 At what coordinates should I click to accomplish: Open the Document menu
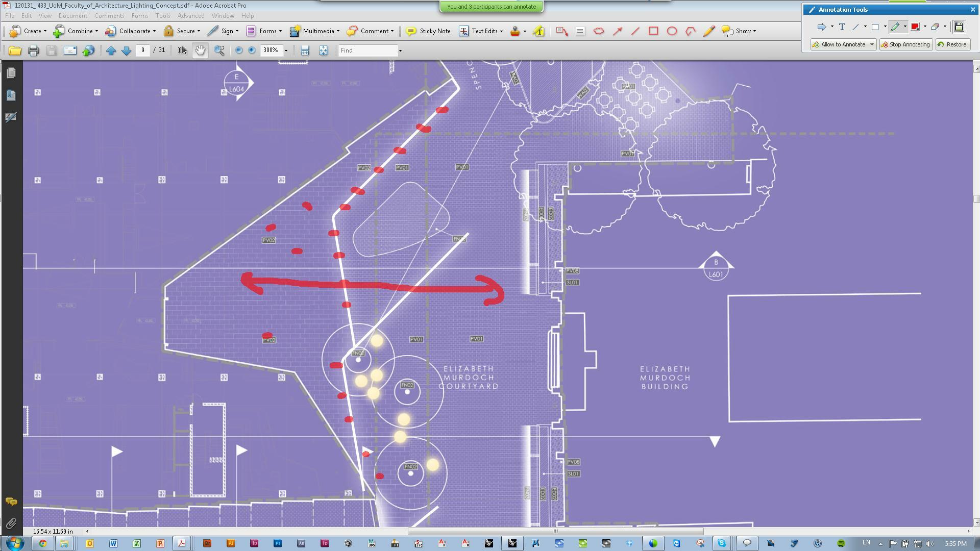click(72, 16)
